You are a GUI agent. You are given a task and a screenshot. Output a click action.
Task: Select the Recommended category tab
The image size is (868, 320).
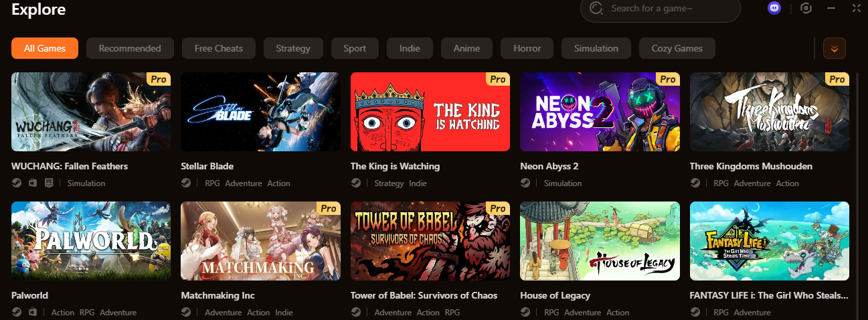(130, 48)
